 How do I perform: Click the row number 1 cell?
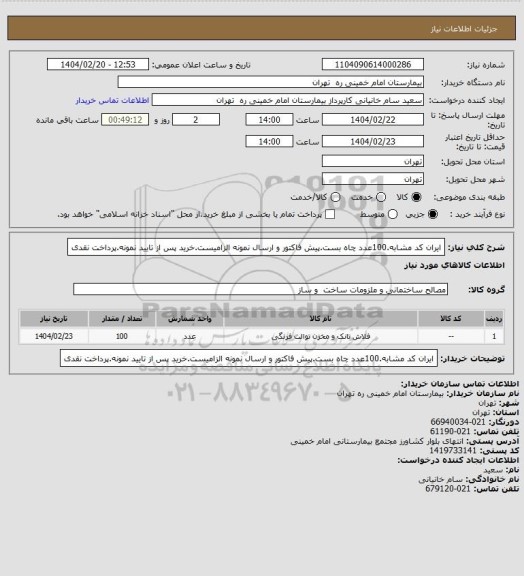tap(494, 336)
